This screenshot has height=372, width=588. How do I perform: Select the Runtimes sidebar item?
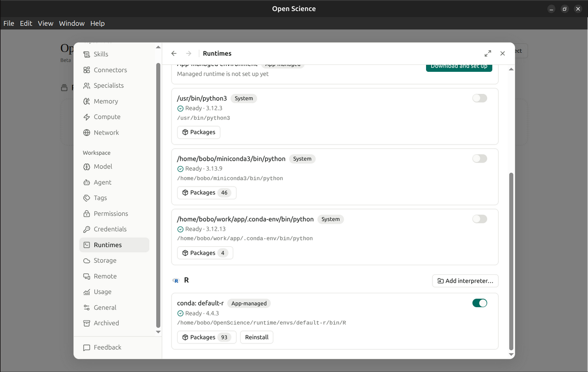coord(114,245)
